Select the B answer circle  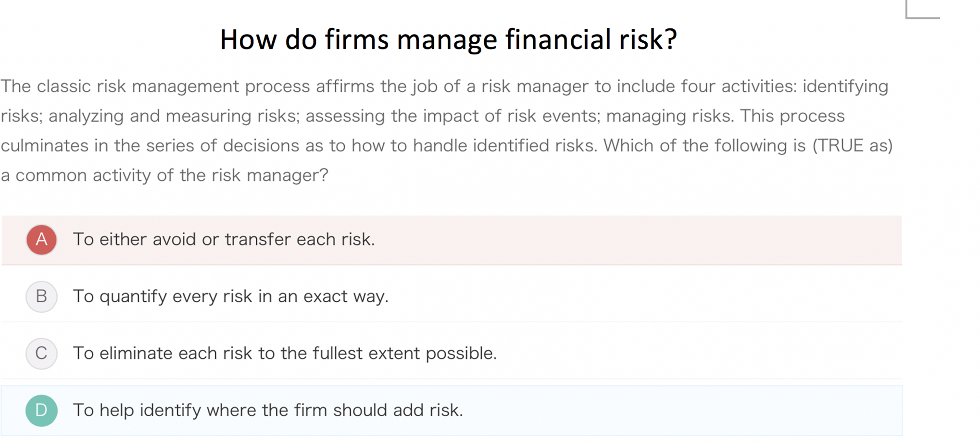point(41,296)
